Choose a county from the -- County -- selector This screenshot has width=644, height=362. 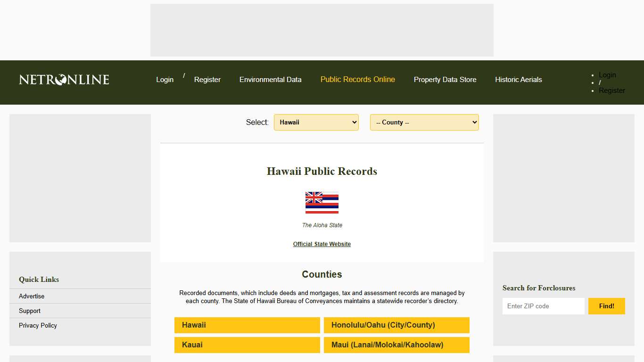click(424, 122)
